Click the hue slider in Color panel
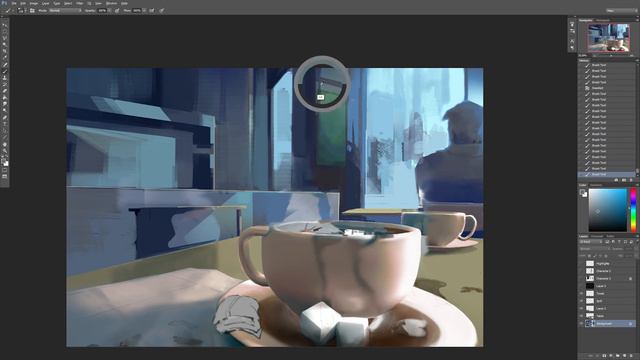640x360 pixels. (x=633, y=210)
